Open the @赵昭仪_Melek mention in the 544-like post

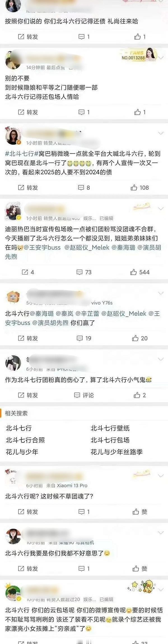pyautogui.click(x=87, y=248)
